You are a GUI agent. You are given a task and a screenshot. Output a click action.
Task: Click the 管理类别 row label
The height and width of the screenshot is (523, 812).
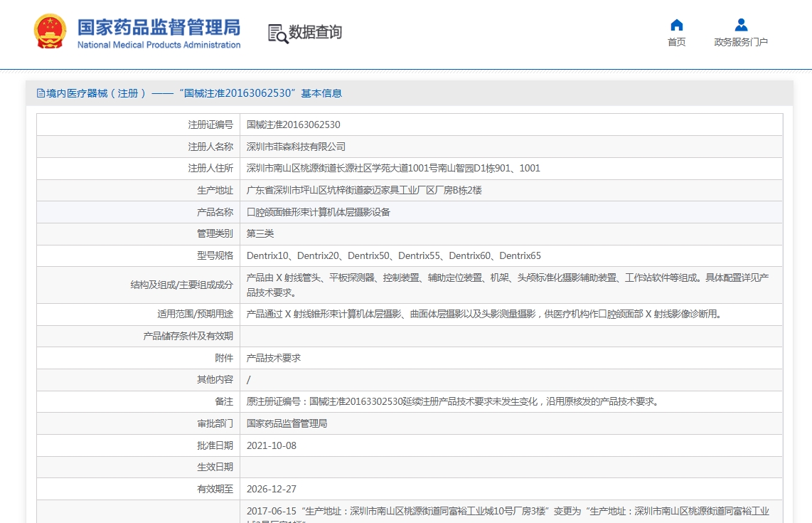[215, 234]
